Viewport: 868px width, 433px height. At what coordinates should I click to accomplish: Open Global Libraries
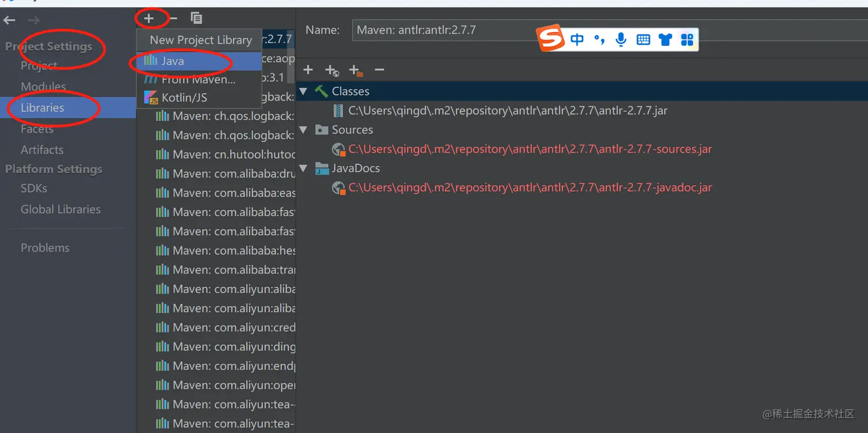pyautogui.click(x=61, y=210)
